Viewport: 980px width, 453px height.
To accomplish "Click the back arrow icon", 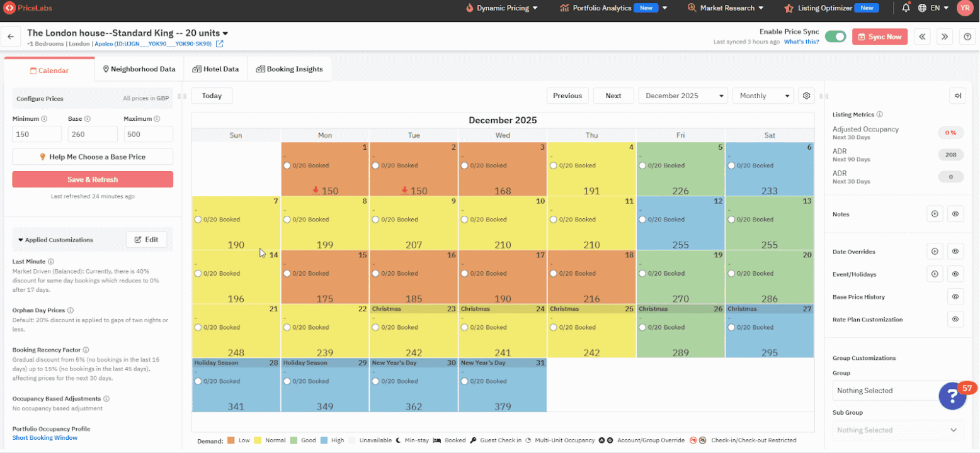I will point(11,36).
